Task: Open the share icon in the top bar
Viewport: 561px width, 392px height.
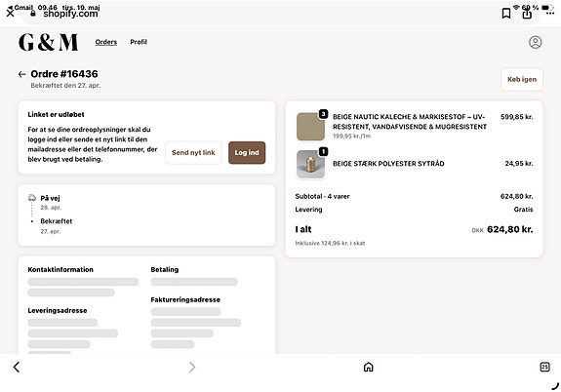Action: [527, 14]
